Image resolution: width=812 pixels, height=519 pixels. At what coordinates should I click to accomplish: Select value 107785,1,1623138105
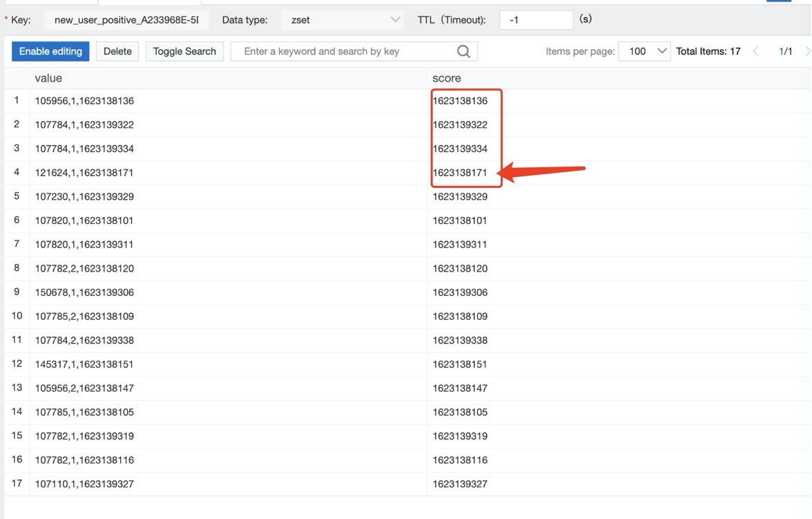[84, 412]
